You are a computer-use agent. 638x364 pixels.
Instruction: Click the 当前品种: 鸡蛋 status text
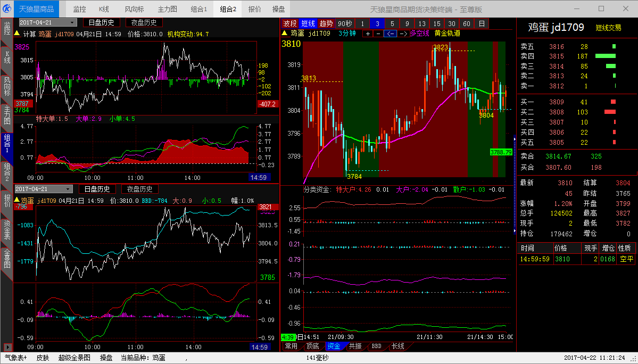(x=143, y=358)
